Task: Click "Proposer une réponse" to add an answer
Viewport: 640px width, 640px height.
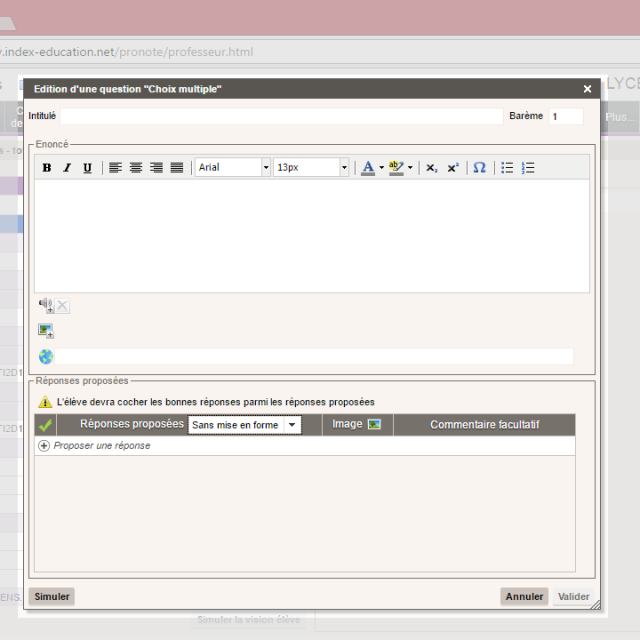Action: pyautogui.click(x=101, y=446)
